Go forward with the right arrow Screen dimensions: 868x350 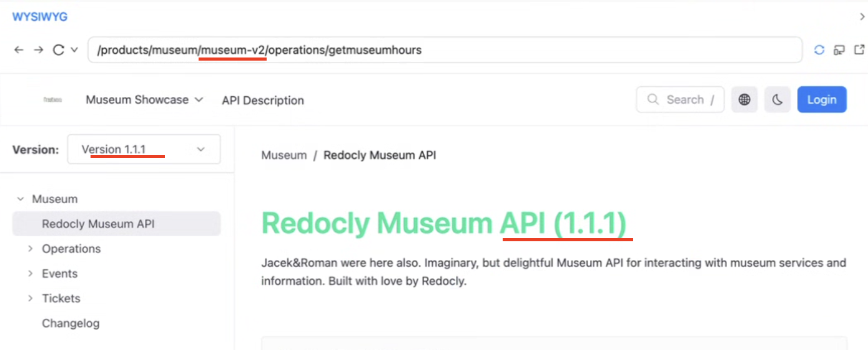(39, 50)
